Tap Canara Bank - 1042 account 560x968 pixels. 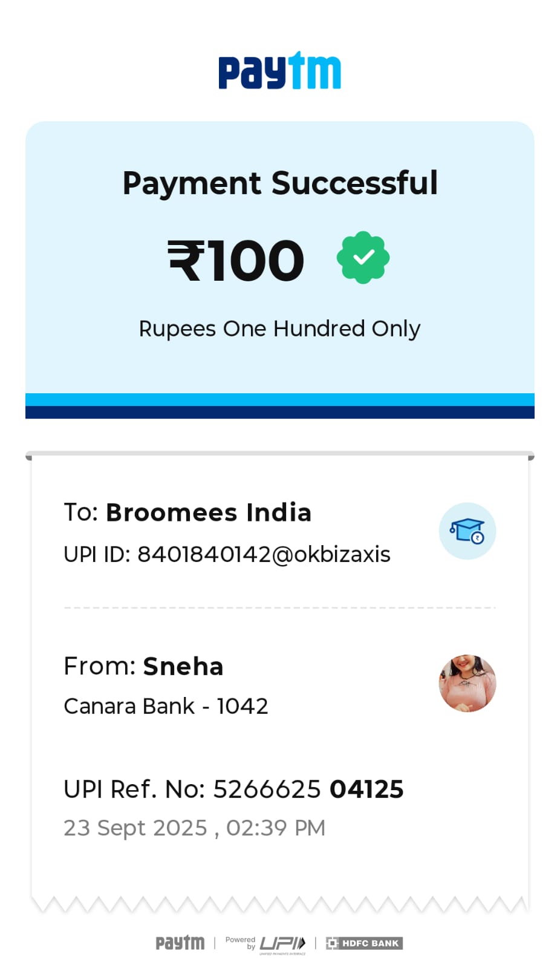tap(166, 706)
